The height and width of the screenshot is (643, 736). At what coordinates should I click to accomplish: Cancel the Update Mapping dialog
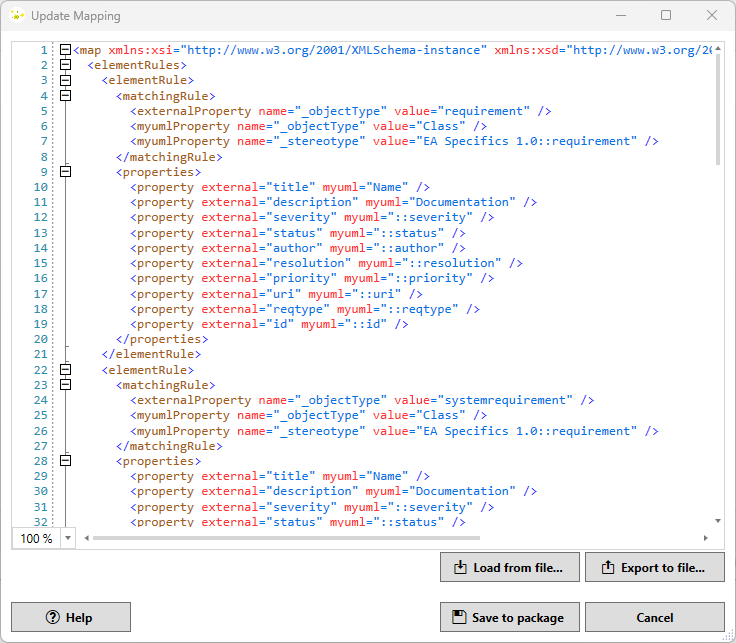tap(654, 618)
